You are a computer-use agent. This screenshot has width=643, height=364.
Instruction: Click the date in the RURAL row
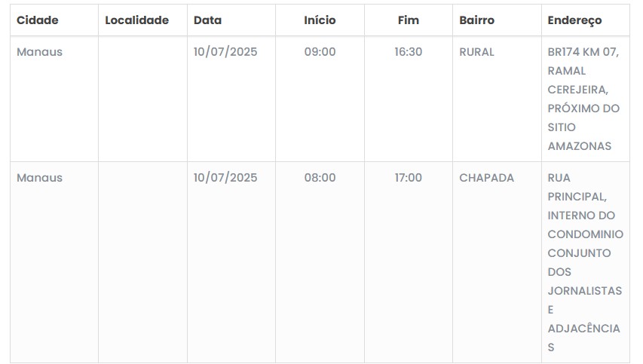225,52
